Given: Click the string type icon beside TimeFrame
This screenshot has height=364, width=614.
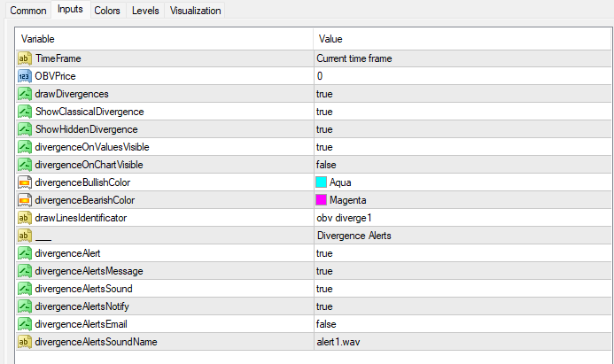Looking at the screenshot, I should [x=25, y=58].
